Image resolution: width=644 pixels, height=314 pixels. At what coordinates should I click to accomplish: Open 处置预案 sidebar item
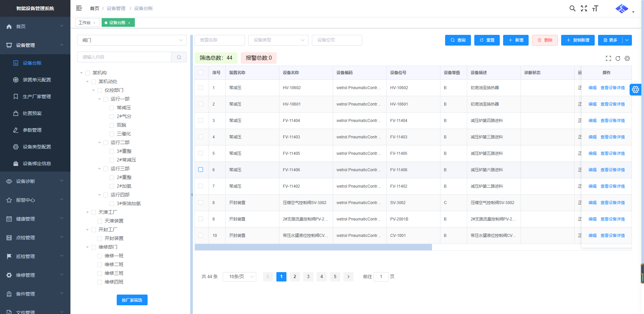point(35,113)
